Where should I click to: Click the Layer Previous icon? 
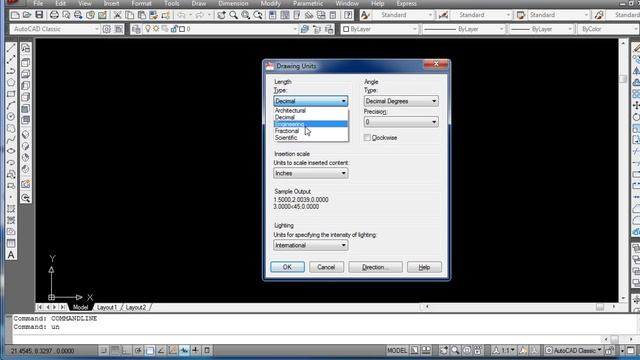click(317, 29)
